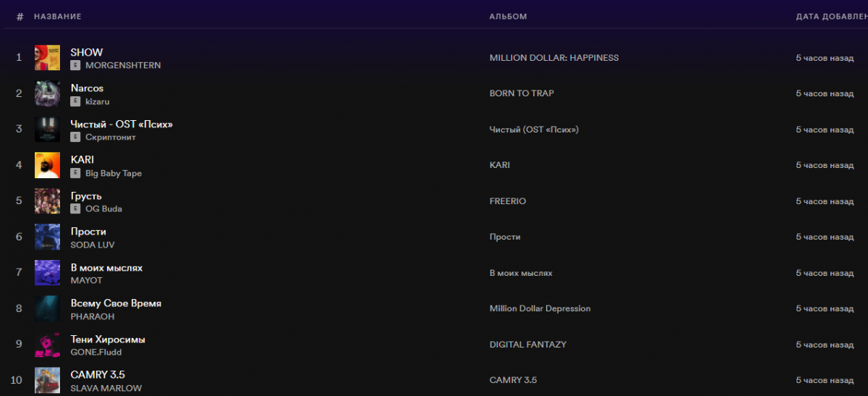The width and height of the screenshot is (868, 396).
Task: Click explicit badge next to Big Baby Tape
Action: coord(75,173)
